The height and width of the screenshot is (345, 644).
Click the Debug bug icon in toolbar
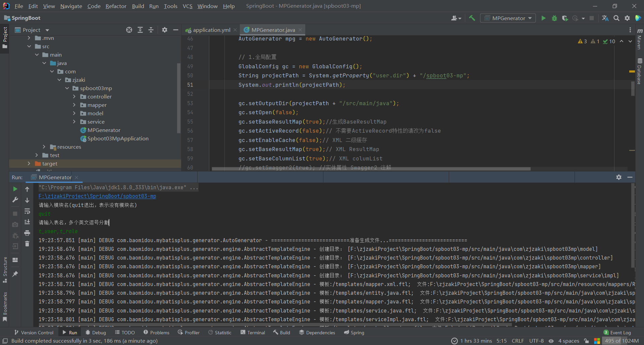pyautogui.click(x=554, y=18)
